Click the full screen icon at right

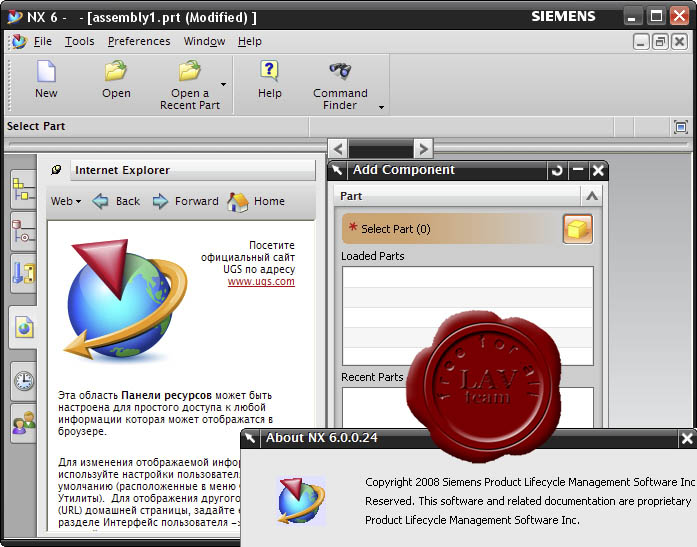pyautogui.click(x=680, y=128)
